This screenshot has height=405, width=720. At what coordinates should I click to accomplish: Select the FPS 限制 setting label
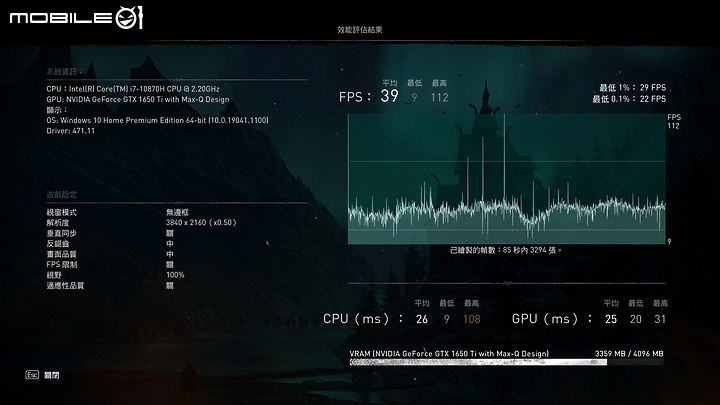pyautogui.click(x=62, y=264)
